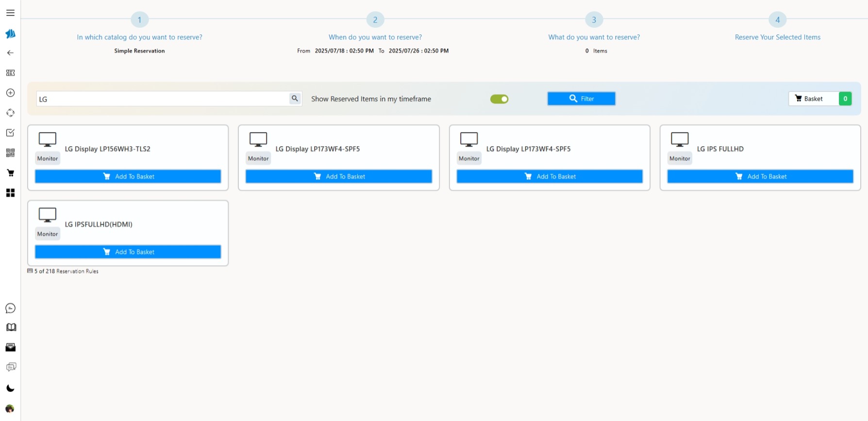Add LG IPSFULLHD(HDMI) to basket
The width and height of the screenshot is (868, 421).
click(128, 252)
